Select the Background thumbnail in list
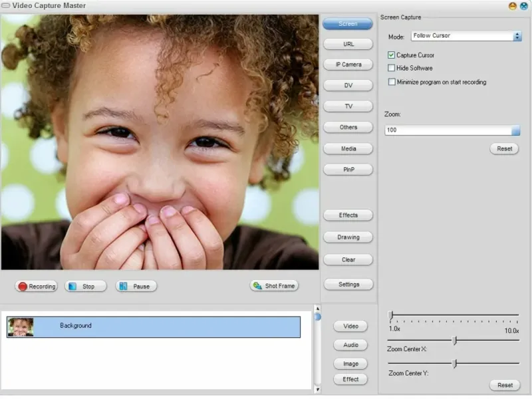This screenshot has height=399, width=532. pyautogui.click(x=20, y=327)
